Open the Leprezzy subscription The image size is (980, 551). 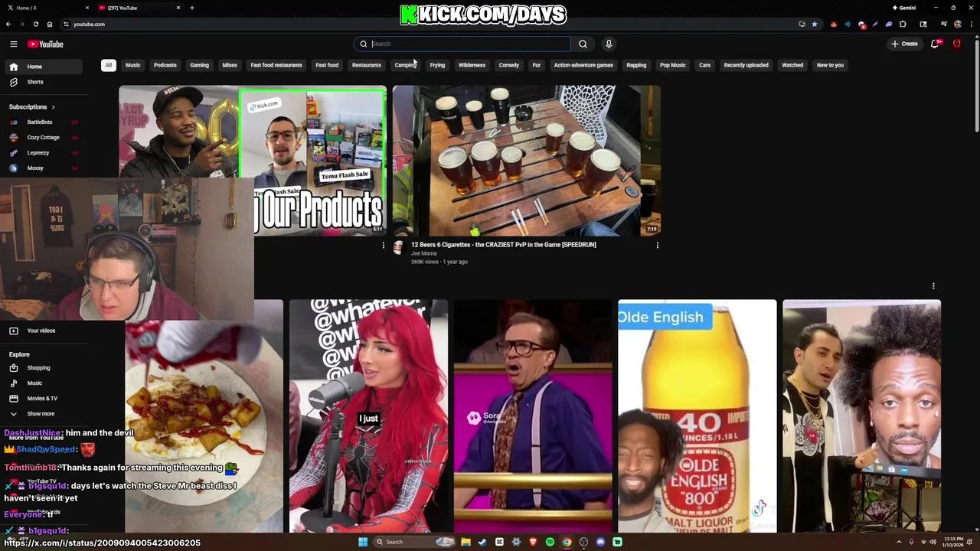[44, 153]
